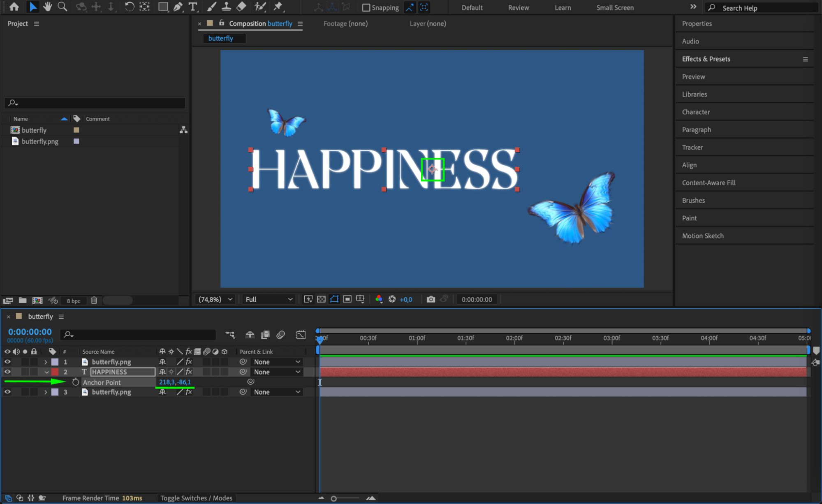Click the Take Snapshot camera icon

(x=431, y=299)
